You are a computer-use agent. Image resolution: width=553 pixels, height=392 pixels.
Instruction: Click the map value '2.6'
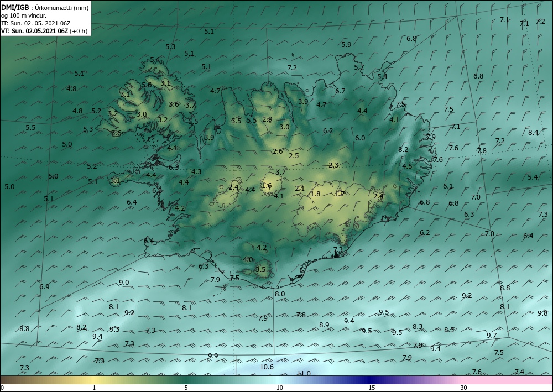pyautogui.click(x=278, y=151)
